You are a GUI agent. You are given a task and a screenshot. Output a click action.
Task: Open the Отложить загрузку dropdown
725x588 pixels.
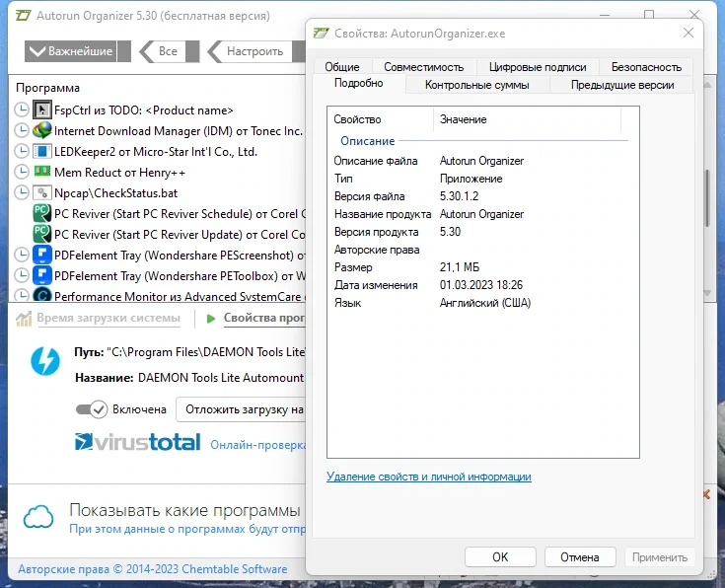[242, 409]
